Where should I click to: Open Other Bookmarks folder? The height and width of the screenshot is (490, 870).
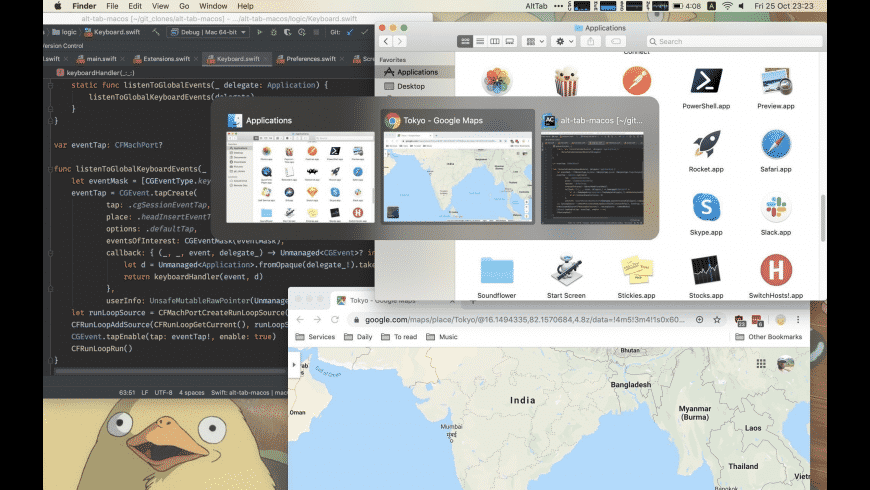(x=768, y=337)
